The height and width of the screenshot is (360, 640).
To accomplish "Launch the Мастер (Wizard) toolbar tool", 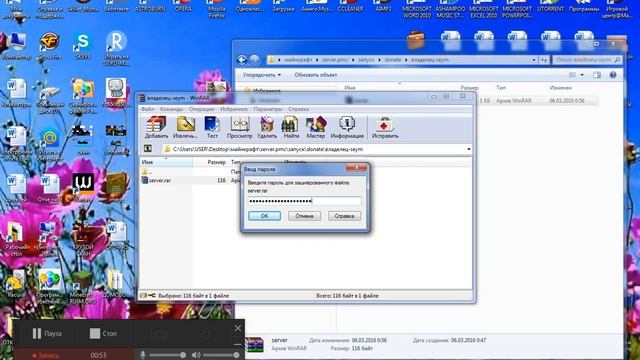I will (x=316, y=127).
